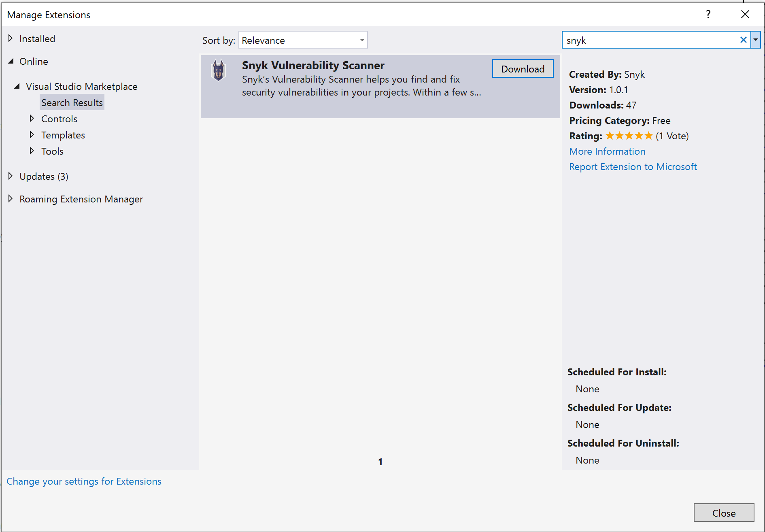
Task: Open the help question mark icon
Action: point(708,15)
